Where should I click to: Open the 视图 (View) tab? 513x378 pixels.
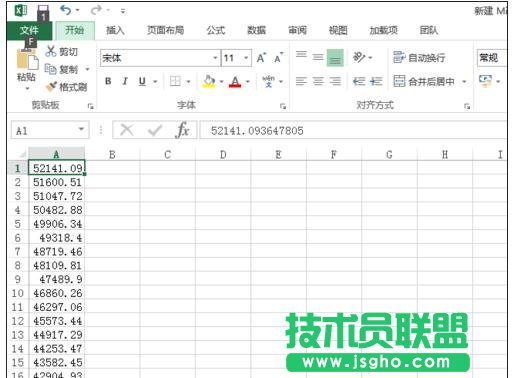pos(338,30)
